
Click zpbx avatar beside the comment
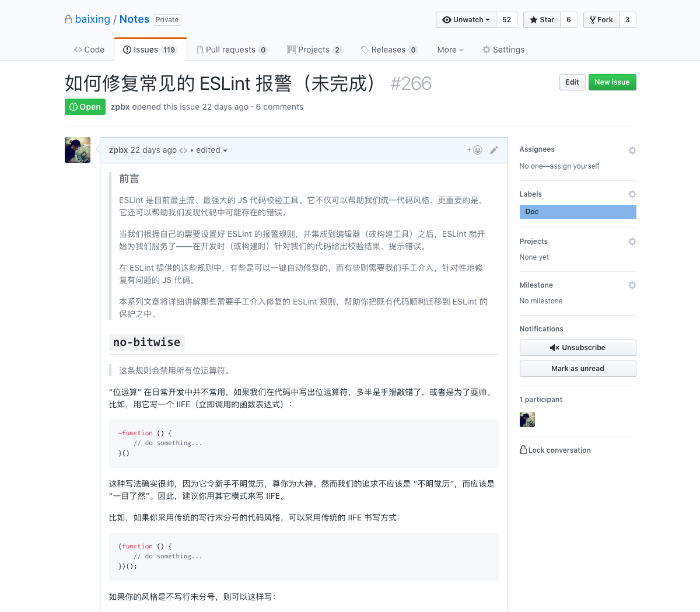pyautogui.click(x=78, y=150)
